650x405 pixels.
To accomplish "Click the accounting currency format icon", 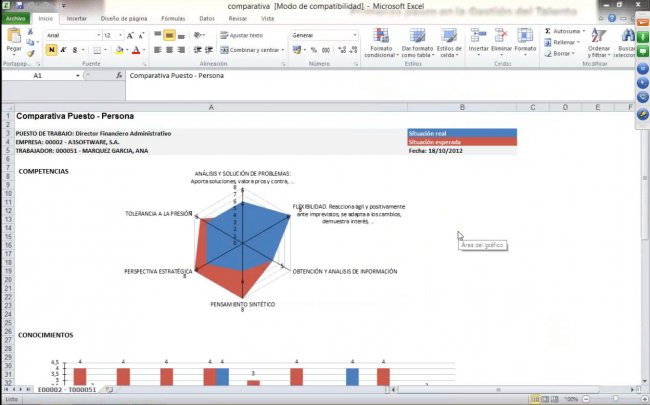I will click(297, 50).
